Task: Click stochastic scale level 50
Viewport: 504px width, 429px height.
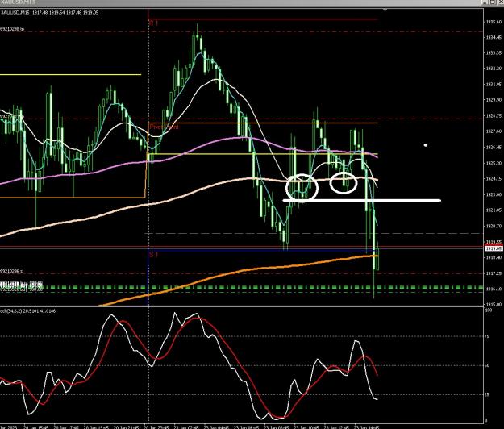Action: point(487,365)
